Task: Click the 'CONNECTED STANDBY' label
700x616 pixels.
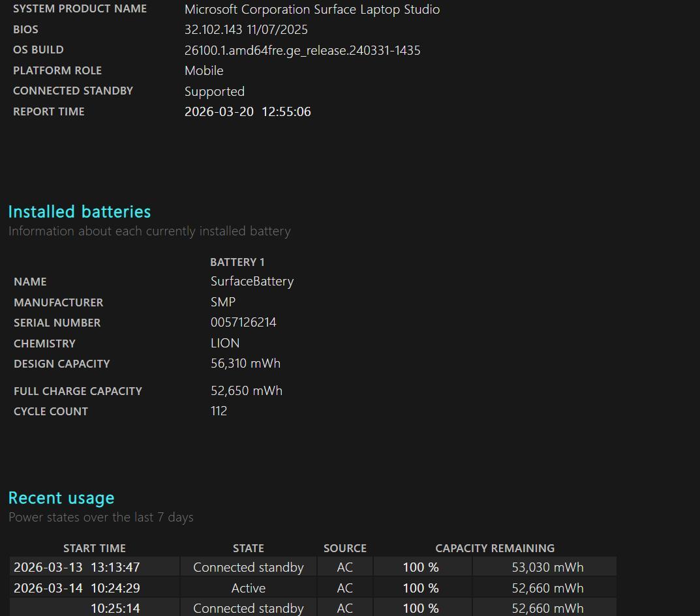Action: 73,91
